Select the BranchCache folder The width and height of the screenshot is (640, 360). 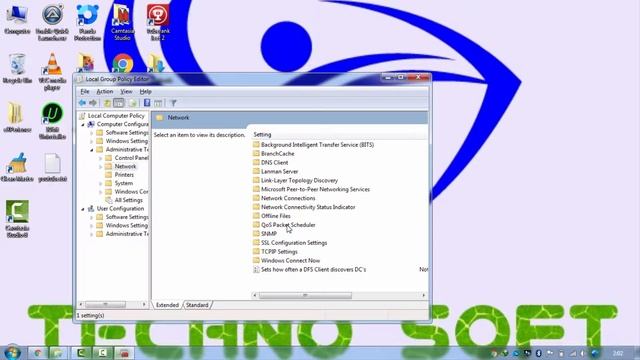[273, 154]
